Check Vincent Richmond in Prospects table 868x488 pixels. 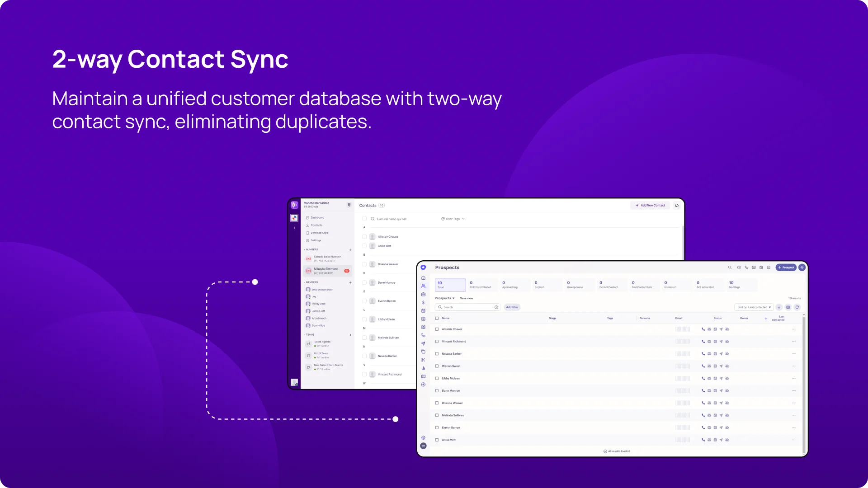[x=437, y=342]
